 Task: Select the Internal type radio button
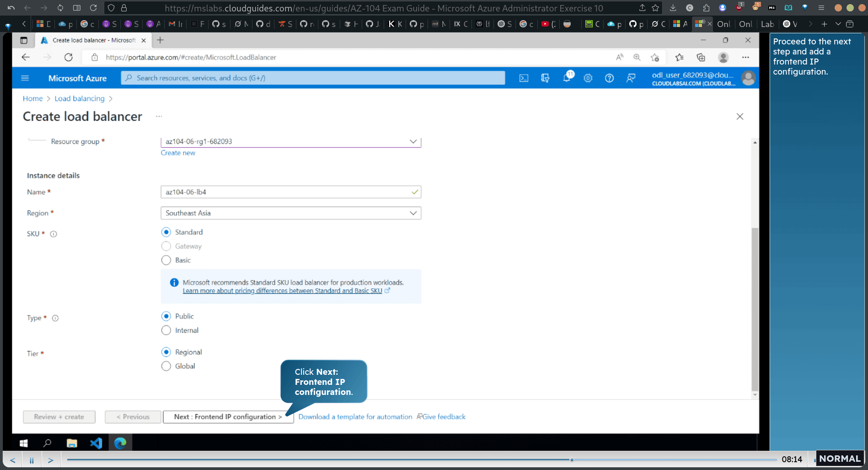click(x=166, y=330)
